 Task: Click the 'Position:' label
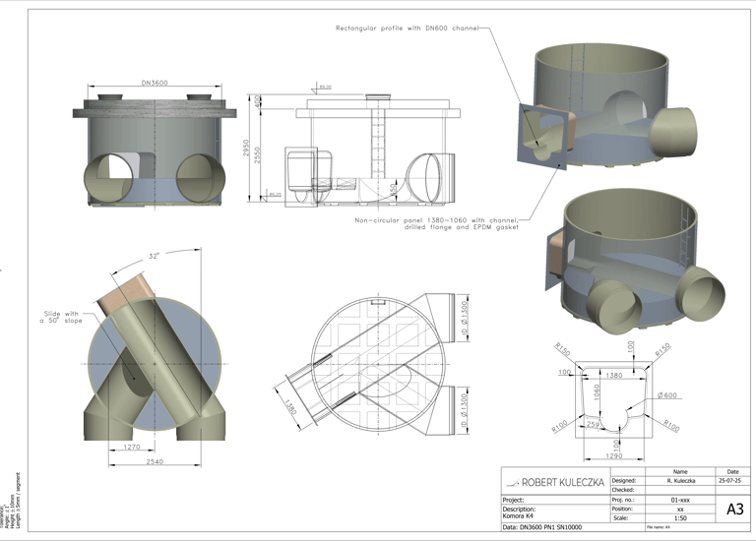point(622,509)
